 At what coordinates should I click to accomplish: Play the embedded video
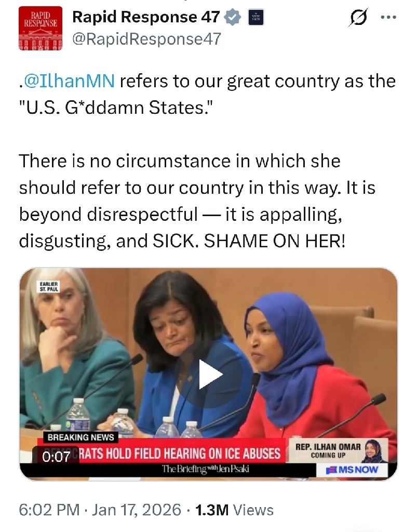209,374
